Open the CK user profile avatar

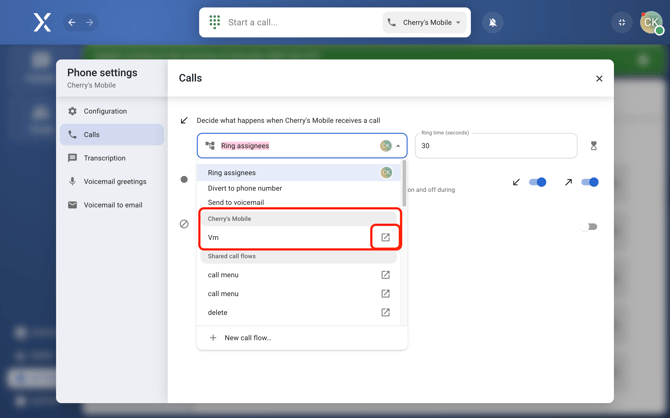tap(651, 22)
